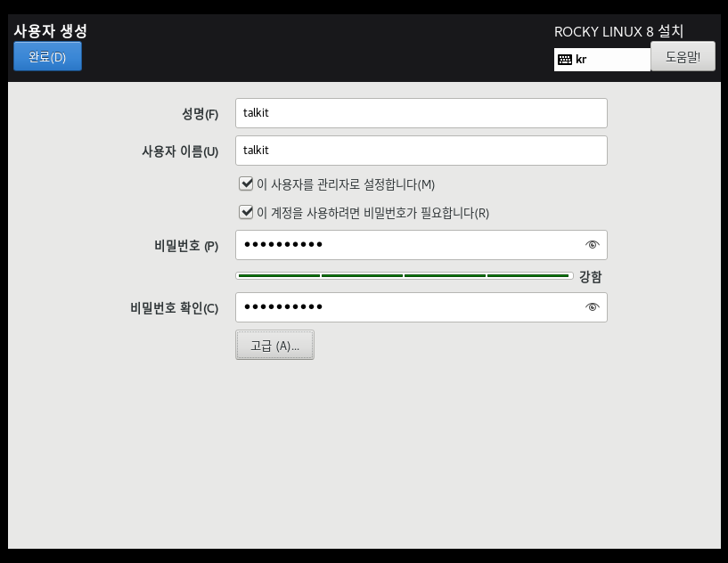Click the 비밀번호 확인(C) label
The height and width of the screenshot is (563, 728).
174,307
